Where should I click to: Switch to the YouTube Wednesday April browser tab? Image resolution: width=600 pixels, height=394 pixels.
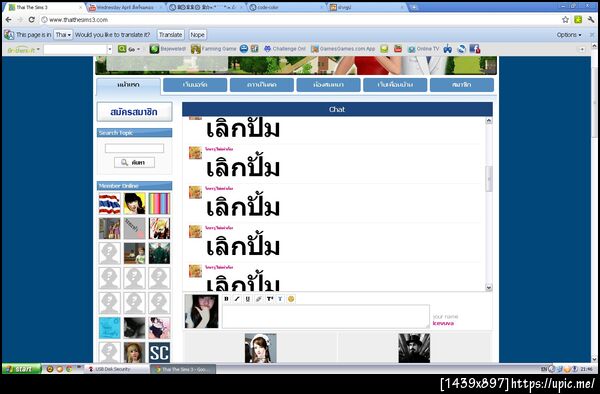[124, 7]
